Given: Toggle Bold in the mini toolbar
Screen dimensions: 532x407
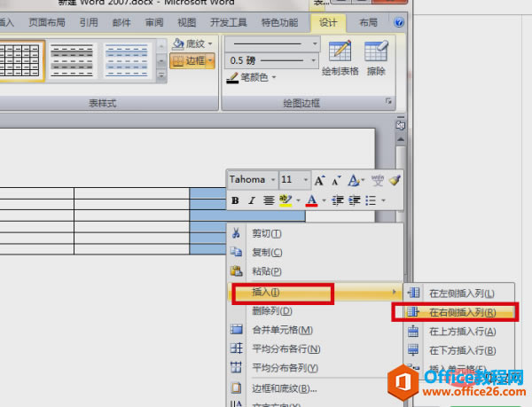Looking at the screenshot, I should pos(235,200).
